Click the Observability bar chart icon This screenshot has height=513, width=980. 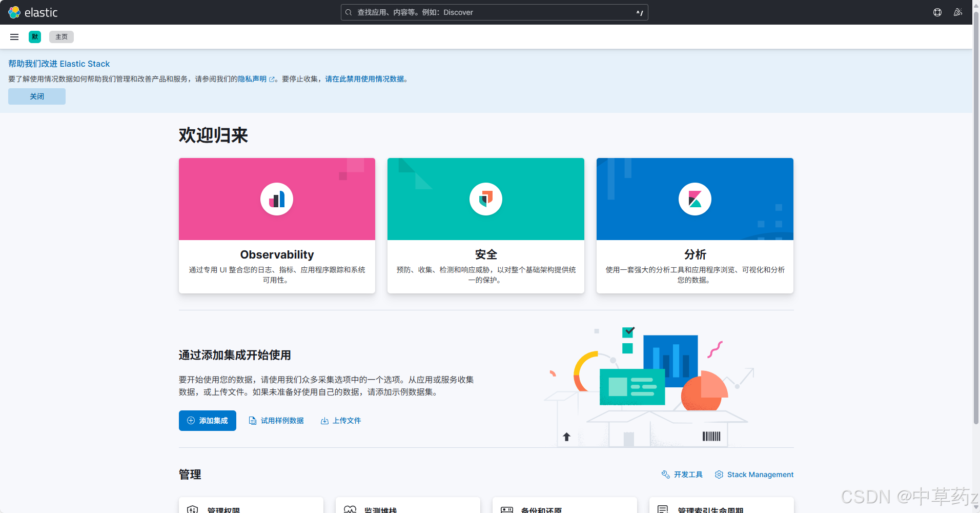coord(277,199)
